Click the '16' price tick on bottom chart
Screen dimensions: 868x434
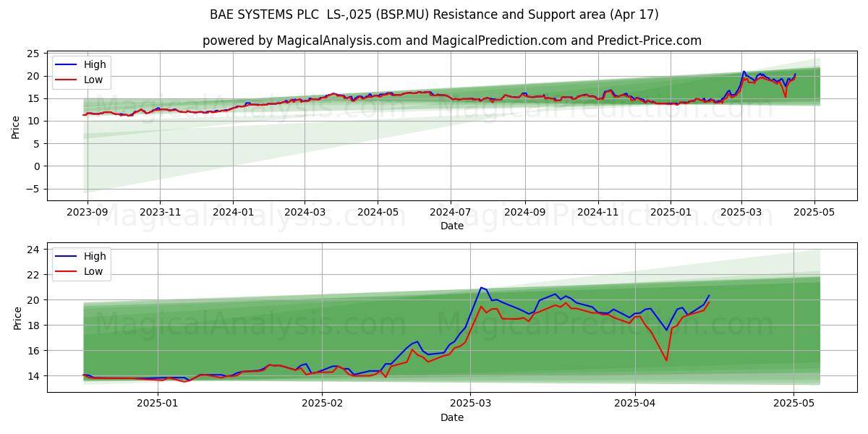click(x=34, y=351)
